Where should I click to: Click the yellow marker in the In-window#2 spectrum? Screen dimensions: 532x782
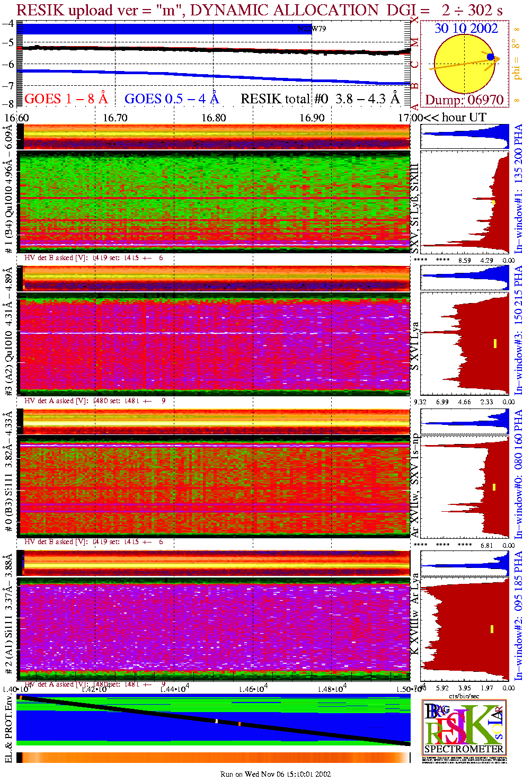point(492,629)
